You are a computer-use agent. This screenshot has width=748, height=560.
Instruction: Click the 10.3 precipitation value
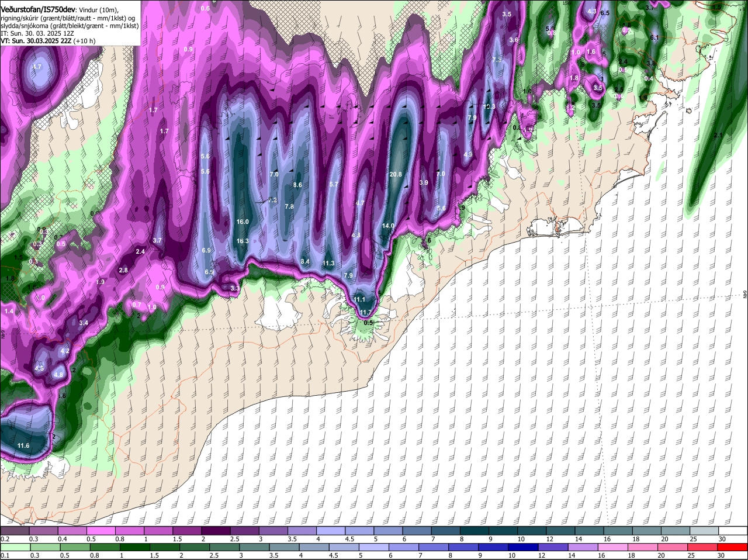click(x=489, y=106)
